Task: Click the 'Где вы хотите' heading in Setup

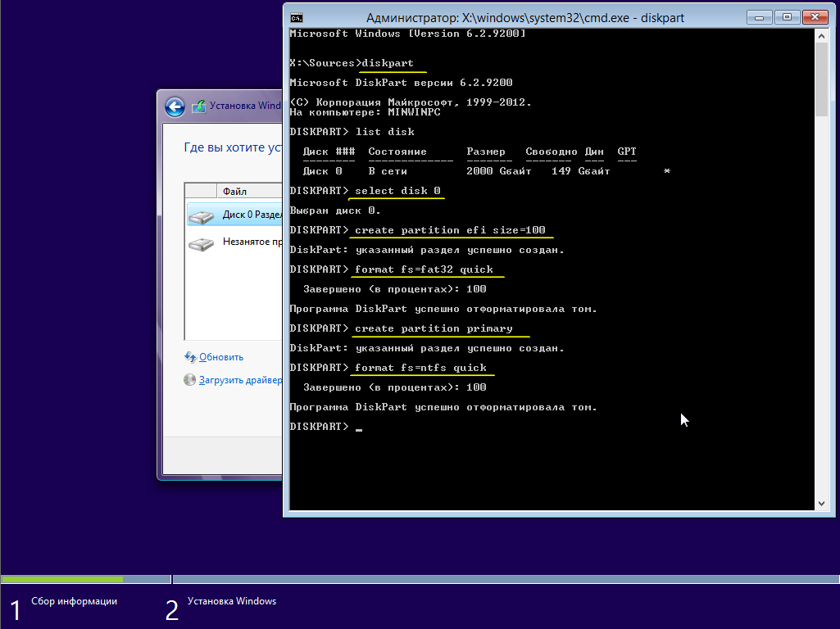Action: (233, 147)
